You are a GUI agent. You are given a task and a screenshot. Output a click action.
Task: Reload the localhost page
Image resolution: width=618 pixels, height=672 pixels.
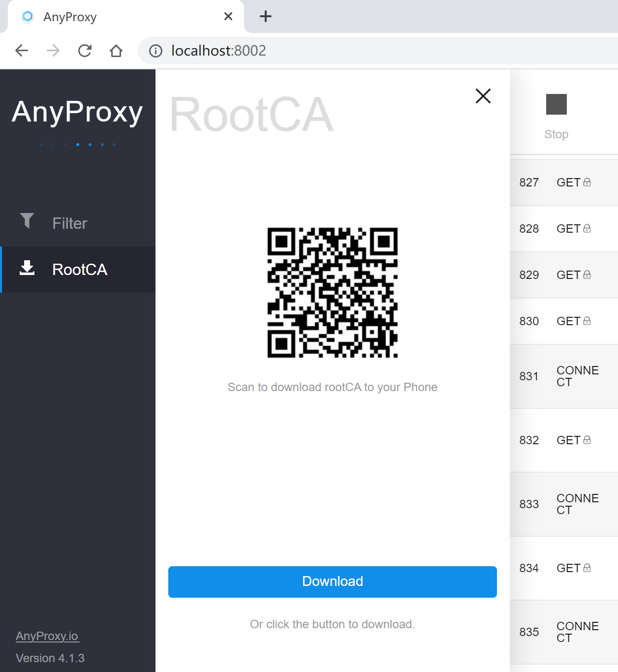pos(85,51)
